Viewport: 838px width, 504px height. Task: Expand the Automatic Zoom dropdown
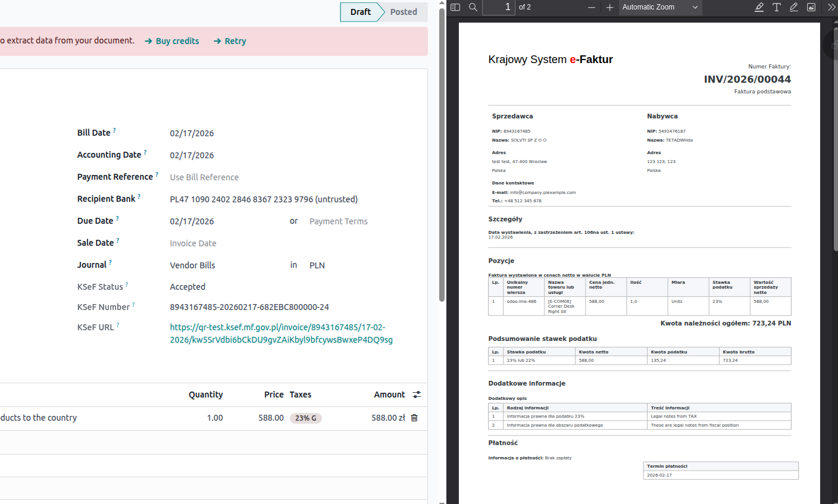point(660,7)
